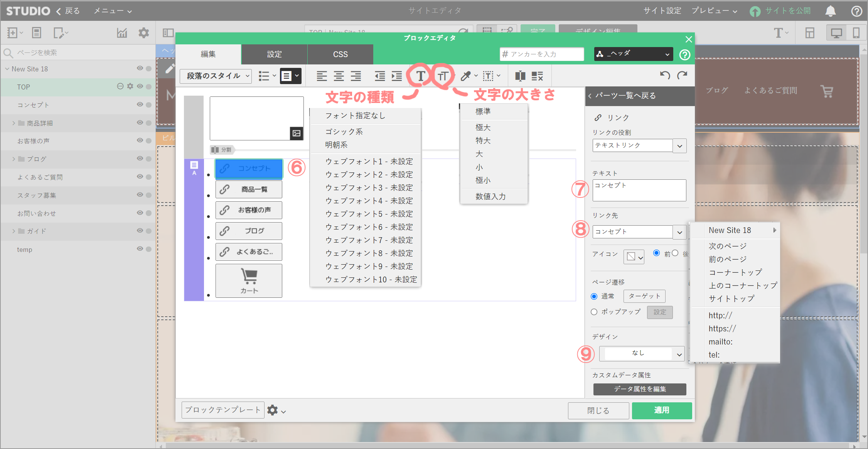This screenshot has height=449, width=868.
Task: Open the 段落のスタイル dropdown
Action: click(x=216, y=76)
